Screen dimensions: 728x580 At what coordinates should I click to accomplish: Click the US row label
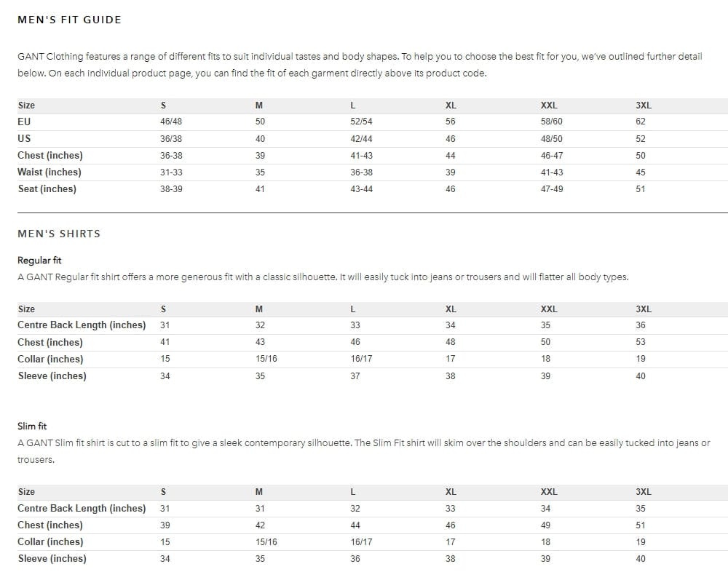24,138
